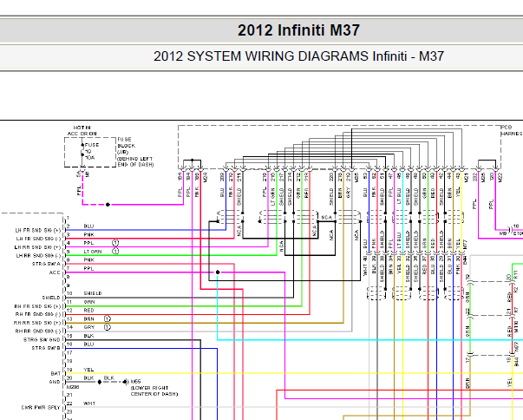
Task: Click the '2012 Infiniti M37' title heading
Action: pos(298,30)
